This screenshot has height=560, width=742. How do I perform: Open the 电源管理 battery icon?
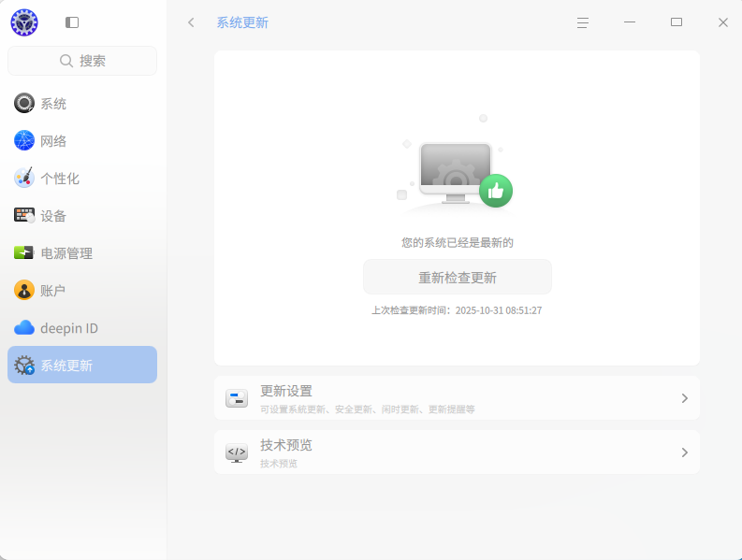tap(24, 252)
